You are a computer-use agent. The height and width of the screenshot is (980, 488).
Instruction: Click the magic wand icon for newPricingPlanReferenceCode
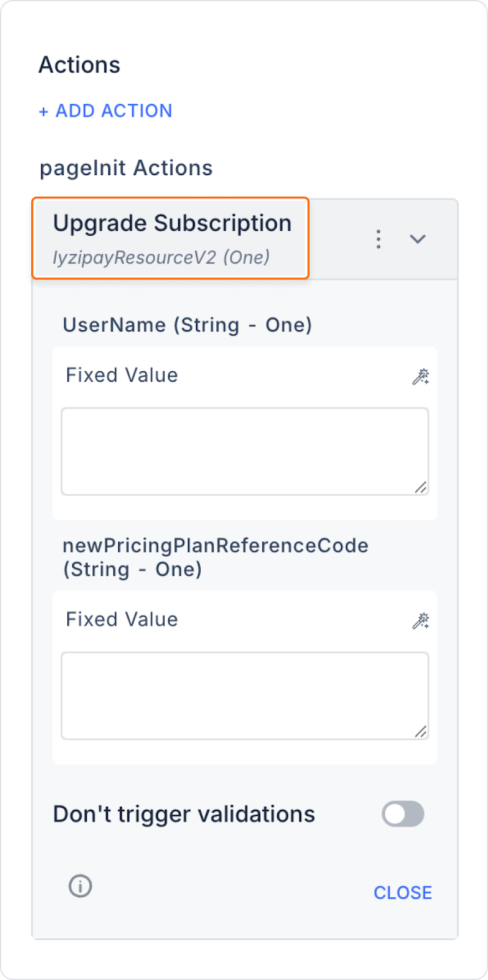[x=421, y=620]
